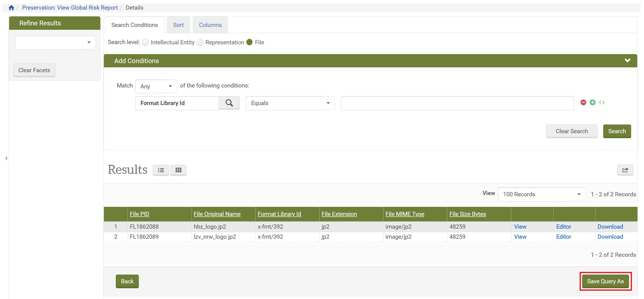Switch results to grid view icon

pos(178,170)
